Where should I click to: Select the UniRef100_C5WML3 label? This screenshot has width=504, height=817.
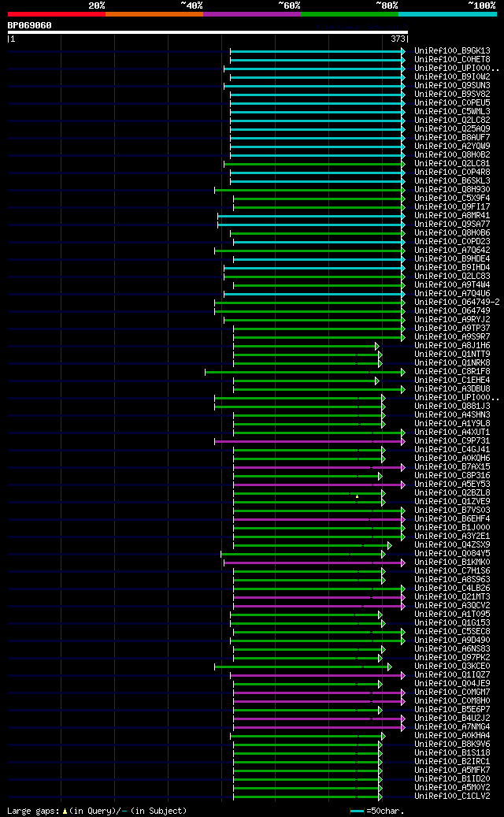tap(453, 112)
